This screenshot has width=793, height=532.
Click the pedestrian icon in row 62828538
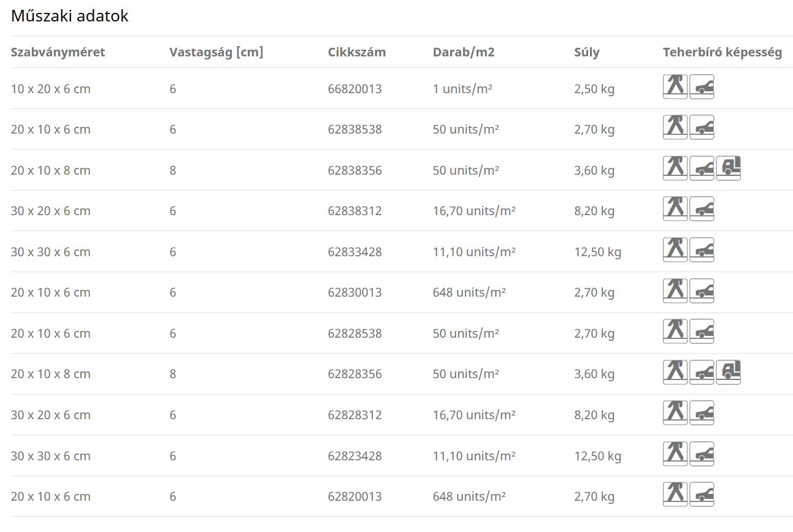675,332
